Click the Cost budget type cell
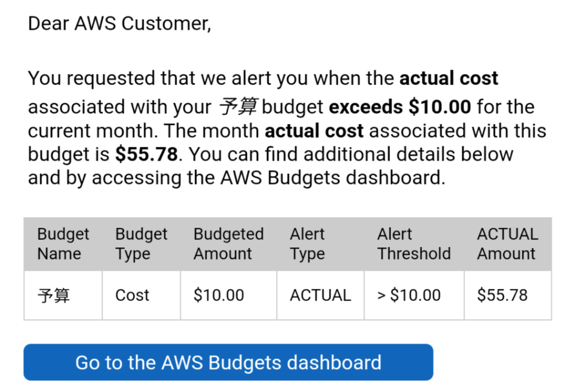The height and width of the screenshot is (392, 575). (141, 295)
